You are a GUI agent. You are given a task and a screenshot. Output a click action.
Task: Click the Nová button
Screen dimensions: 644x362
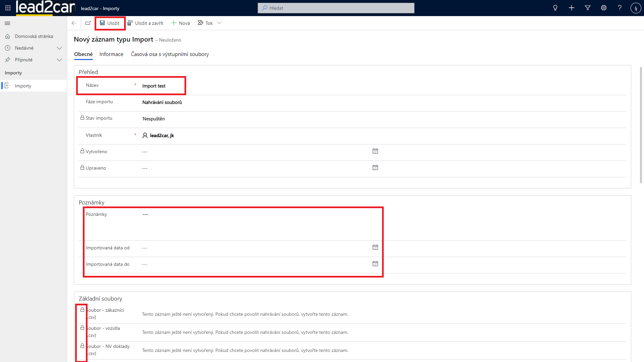pos(180,23)
